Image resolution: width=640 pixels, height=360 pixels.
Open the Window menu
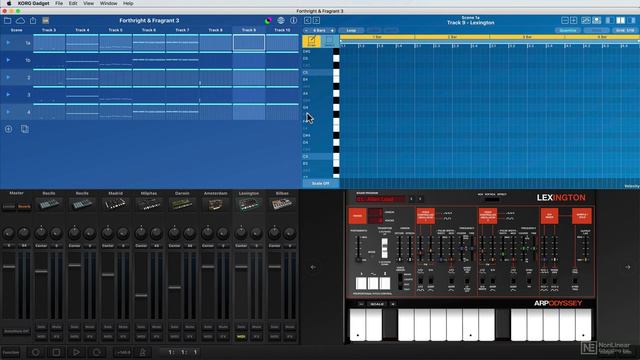[x=109, y=3]
